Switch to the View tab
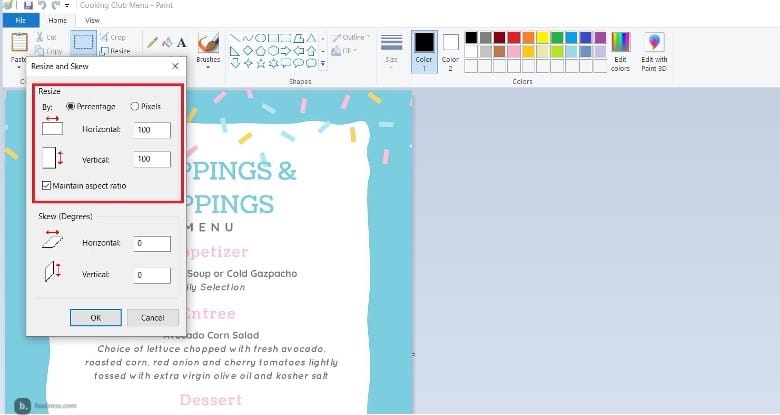The height and width of the screenshot is (415, 780). [x=92, y=20]
